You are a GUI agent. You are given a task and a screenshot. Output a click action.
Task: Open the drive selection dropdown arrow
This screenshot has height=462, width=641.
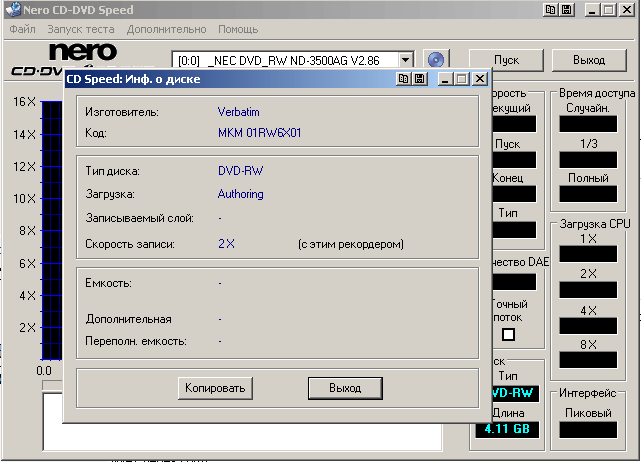tap(405, 60)
